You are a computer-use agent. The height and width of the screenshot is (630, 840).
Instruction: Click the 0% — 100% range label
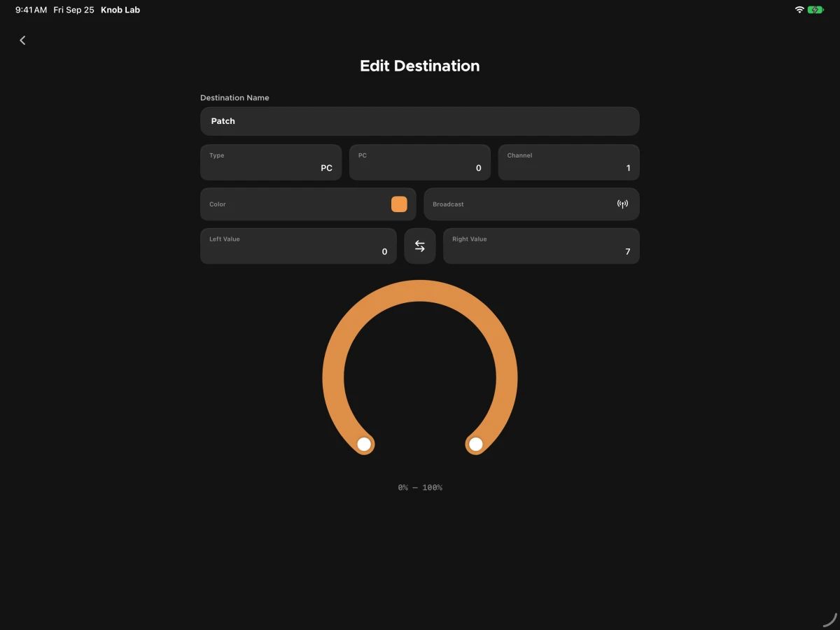click(x=420, y=487)
